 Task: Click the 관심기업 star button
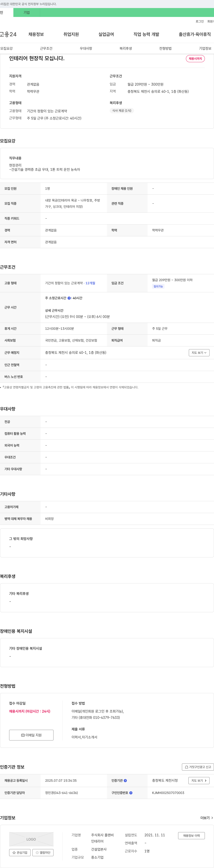[x=20, y=852]
